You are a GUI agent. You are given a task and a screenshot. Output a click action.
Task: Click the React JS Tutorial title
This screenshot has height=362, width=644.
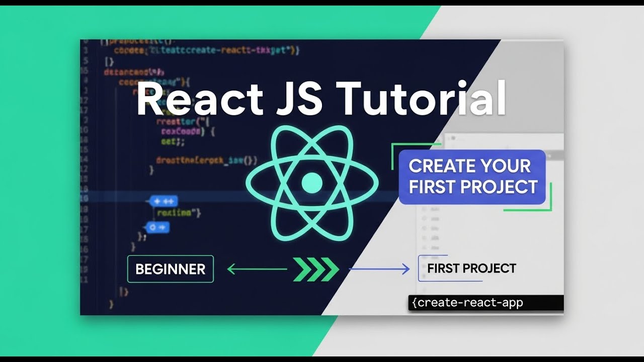pos(321,98)
